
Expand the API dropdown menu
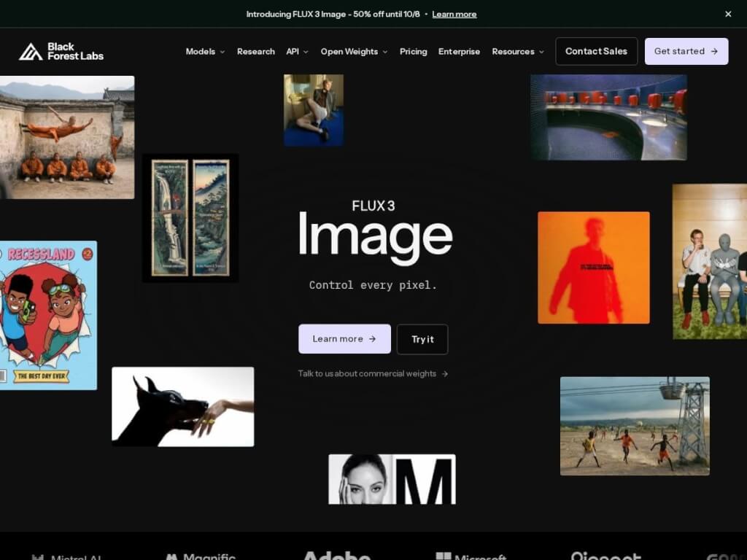tap(298, 52)
